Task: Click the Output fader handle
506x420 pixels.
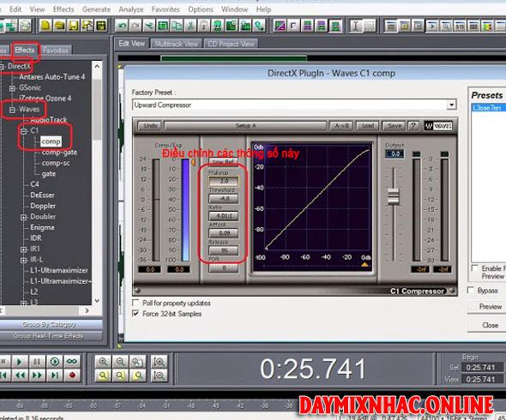Action: click(x=394, y=196)
